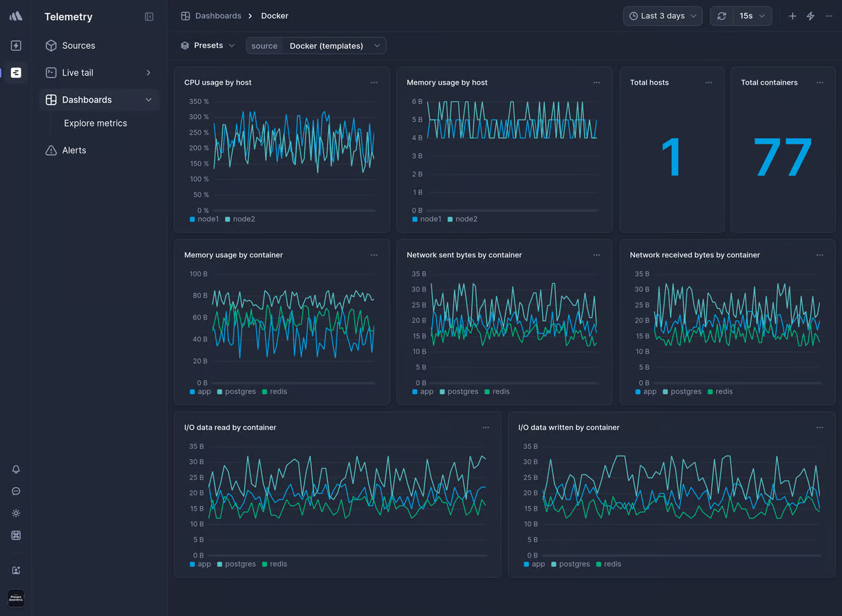This screenshot has height=616, width=842.
Task: Click the invite user icon near sidebar bottom
Action: pos(16,570)
